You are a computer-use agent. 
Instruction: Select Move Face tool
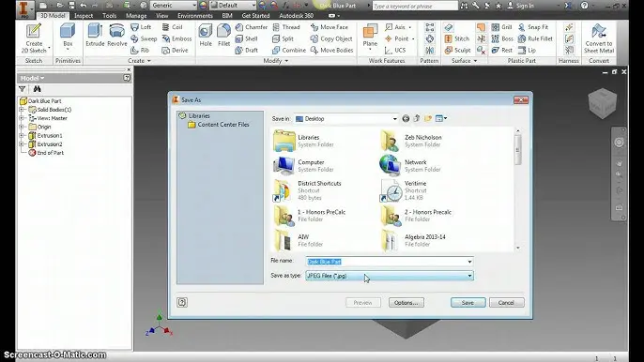tap(329, 27)
